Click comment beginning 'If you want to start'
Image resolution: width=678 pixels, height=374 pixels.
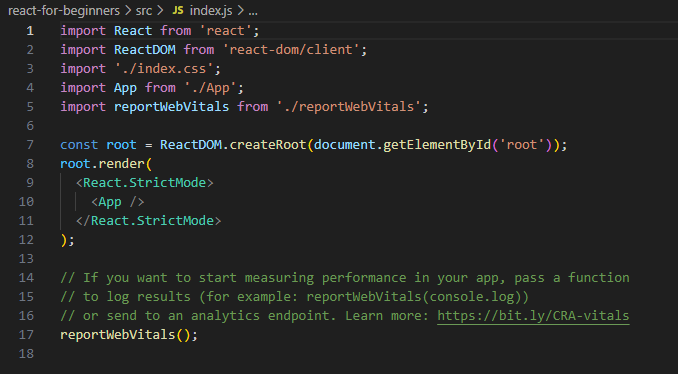(x=345, y=278)
